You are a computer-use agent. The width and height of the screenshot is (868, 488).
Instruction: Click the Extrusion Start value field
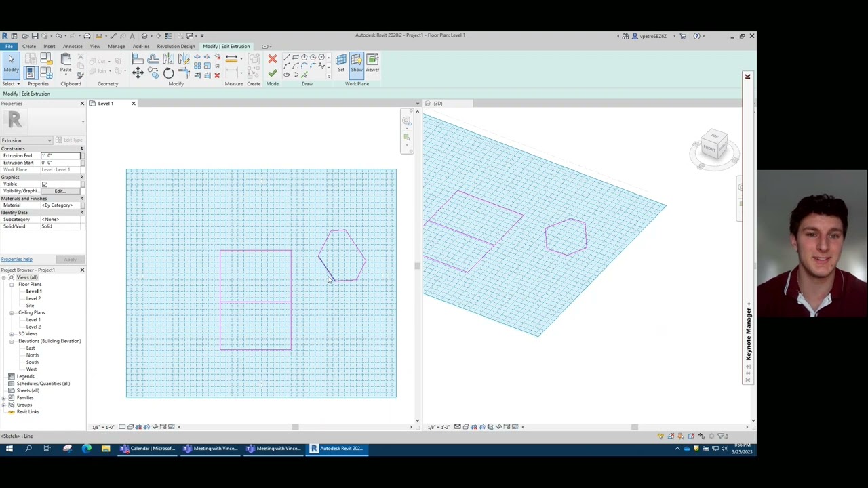(60, 163)
